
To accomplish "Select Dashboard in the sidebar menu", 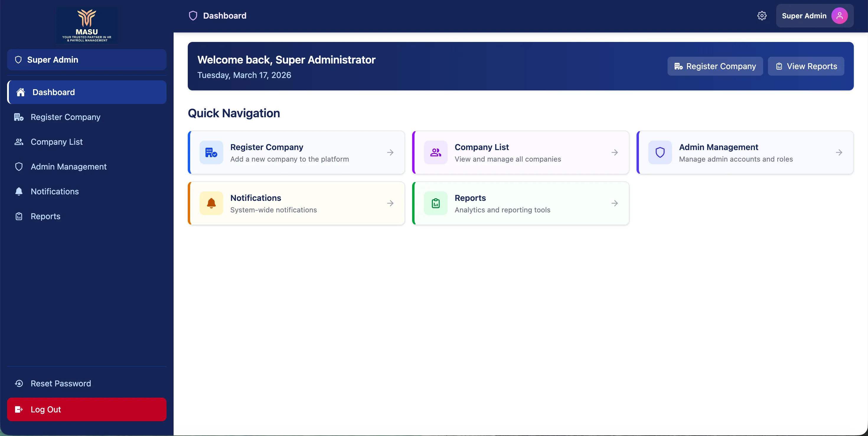I will [x=87, y=92].
